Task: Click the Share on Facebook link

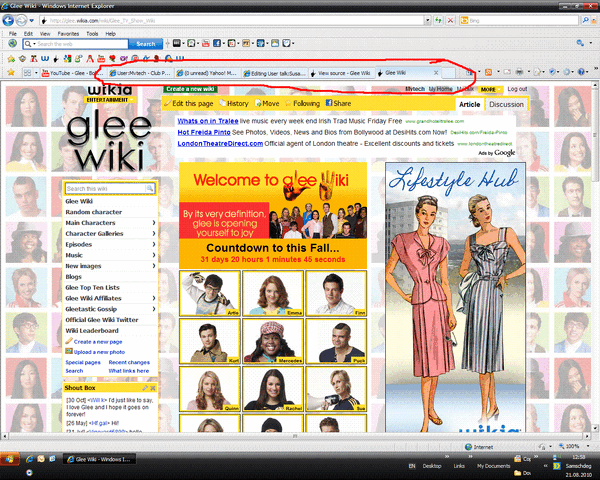Action: (x=338, y=103)
